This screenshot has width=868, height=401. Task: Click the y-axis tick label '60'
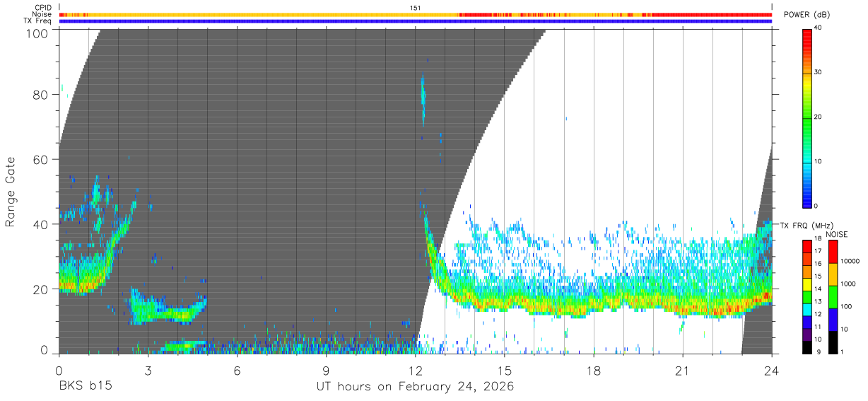point(41,159)
